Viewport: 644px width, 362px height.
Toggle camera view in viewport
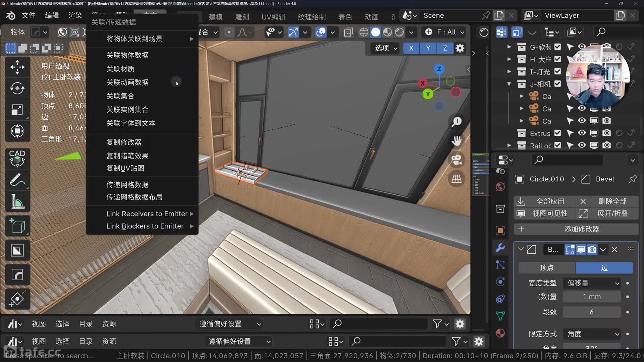coord(457,160)
